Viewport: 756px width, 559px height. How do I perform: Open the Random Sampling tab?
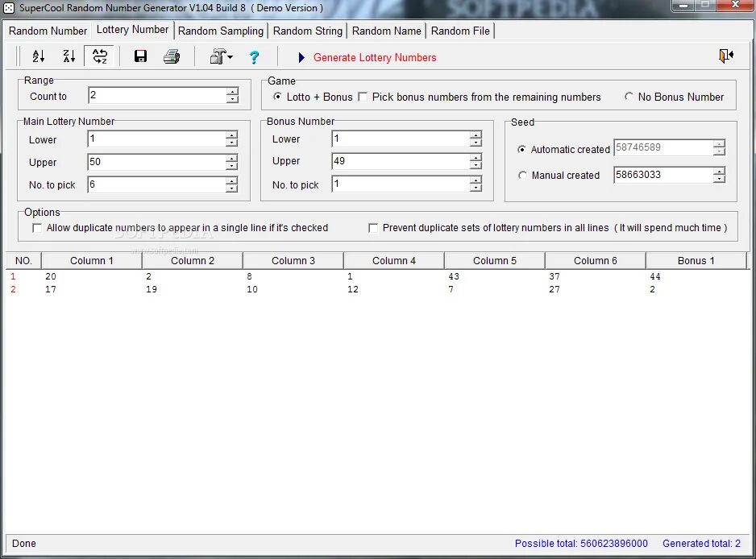(221, 31)
